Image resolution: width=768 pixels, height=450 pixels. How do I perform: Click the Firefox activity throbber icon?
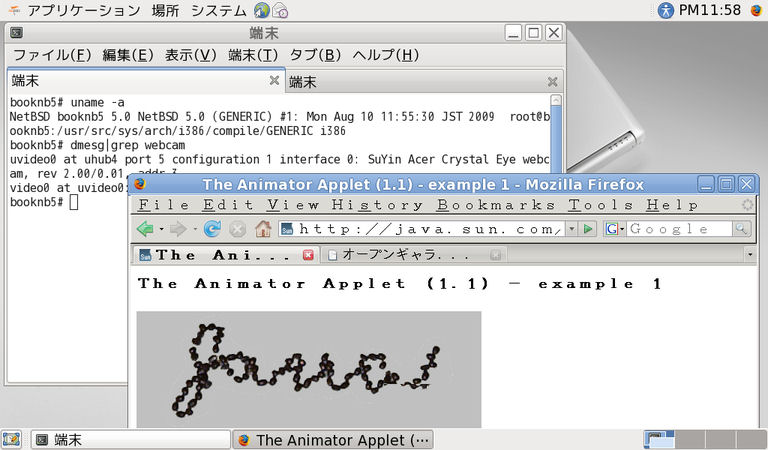(x=747, y=205)
